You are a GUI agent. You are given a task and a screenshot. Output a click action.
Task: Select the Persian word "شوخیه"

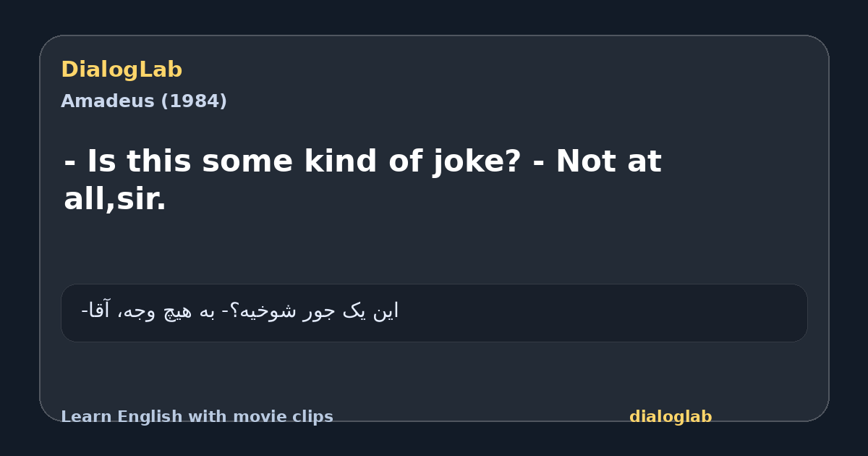tap(265, 311)
